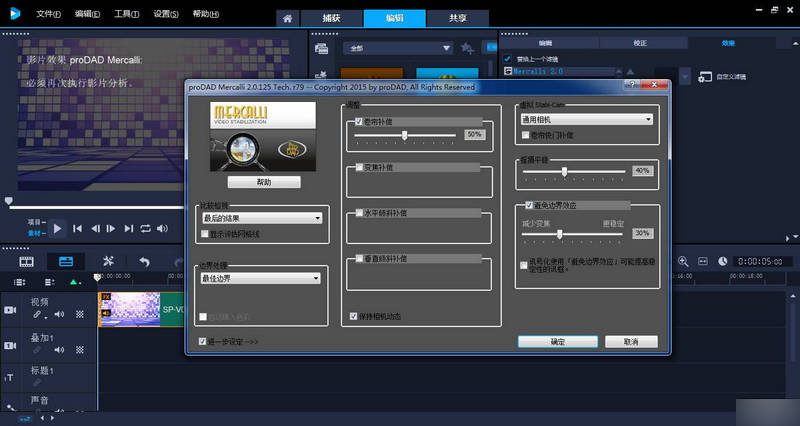Adjust the avoid border 30% slider
The height and width of the screenshot is (426, 800).
(x=560, y=234)
